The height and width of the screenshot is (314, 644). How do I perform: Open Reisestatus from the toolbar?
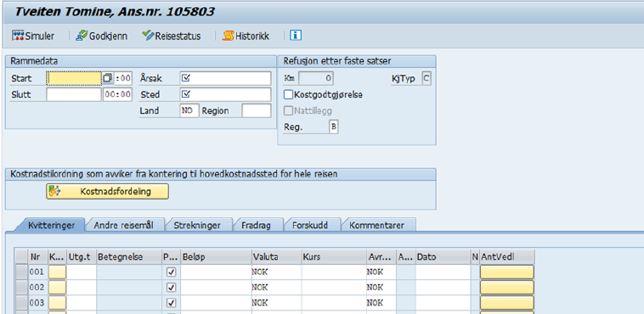pyautogui.click(x=172, y=36)
